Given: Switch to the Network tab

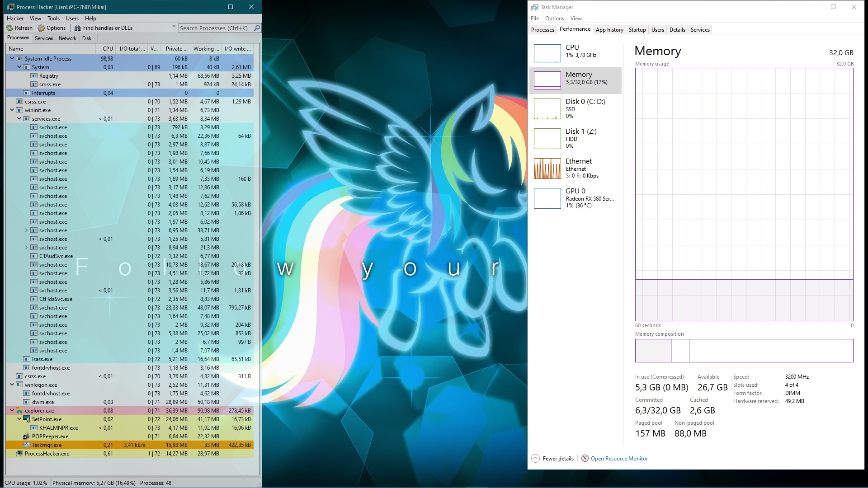Looking at the screenshot, I should point(67,38).
